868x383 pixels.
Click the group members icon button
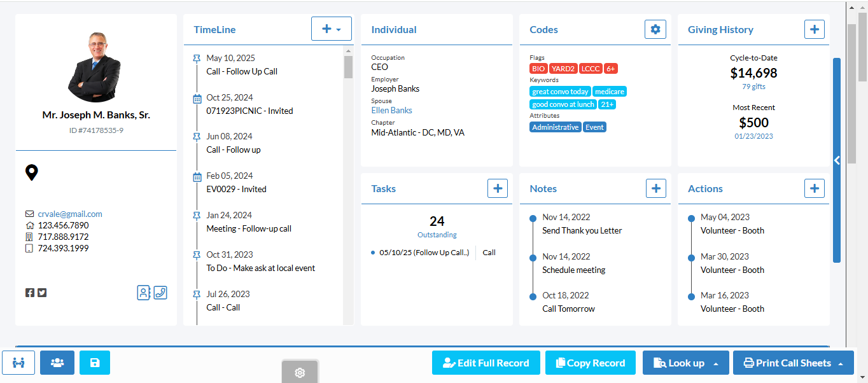(57, 363)
